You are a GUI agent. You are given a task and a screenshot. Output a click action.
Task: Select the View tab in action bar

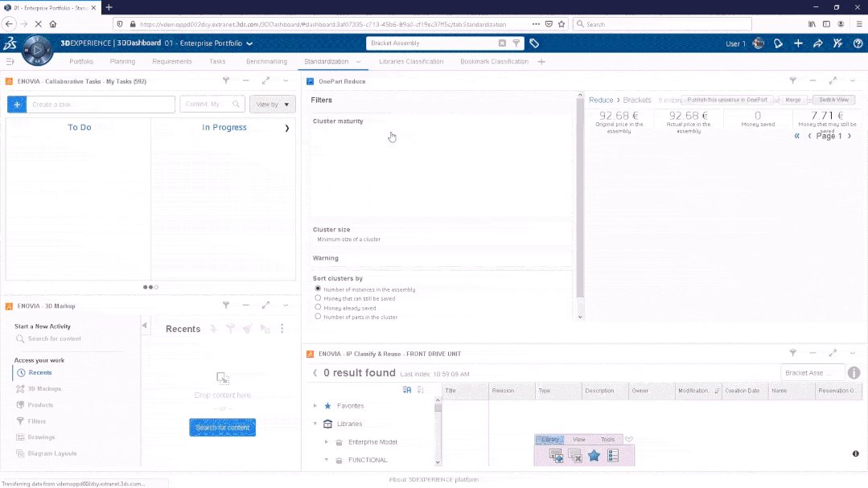point(578,439)
